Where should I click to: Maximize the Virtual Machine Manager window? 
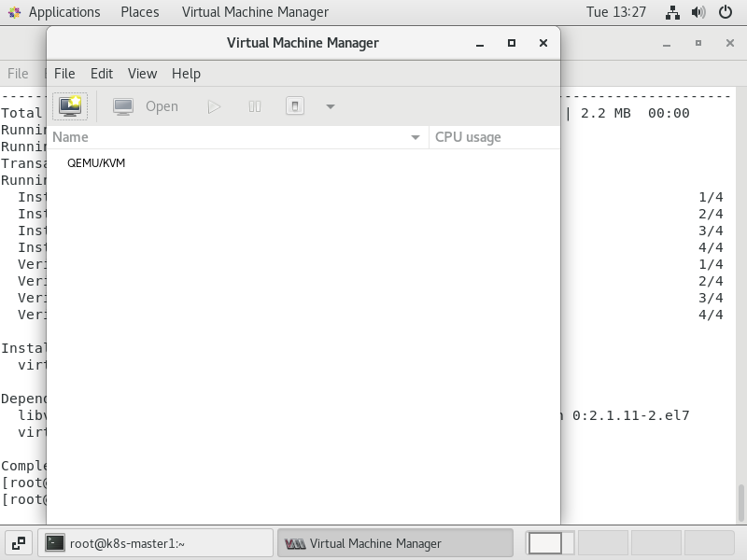[512, 43]
